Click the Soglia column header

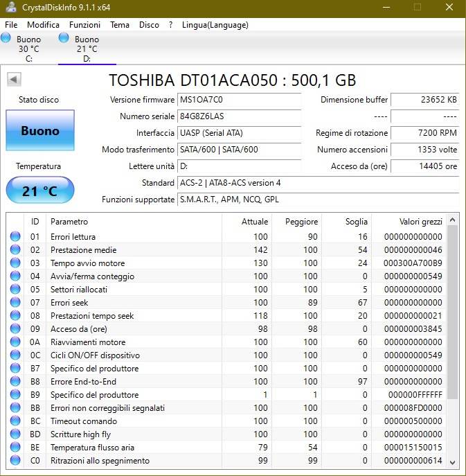pos(346,221)
